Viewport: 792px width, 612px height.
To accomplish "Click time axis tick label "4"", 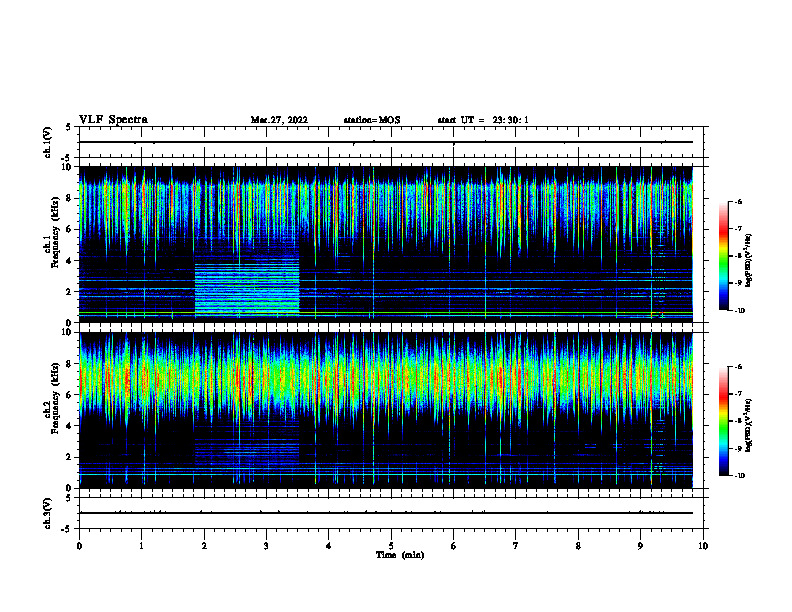I will tap(328, 546).
